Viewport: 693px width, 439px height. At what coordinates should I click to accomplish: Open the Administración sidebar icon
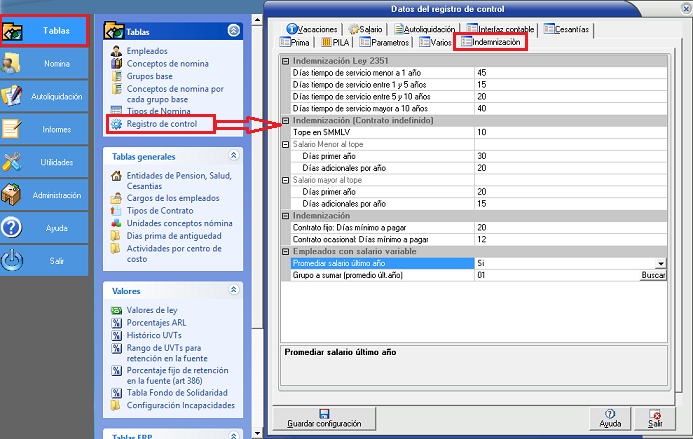[x=13, y=195]
